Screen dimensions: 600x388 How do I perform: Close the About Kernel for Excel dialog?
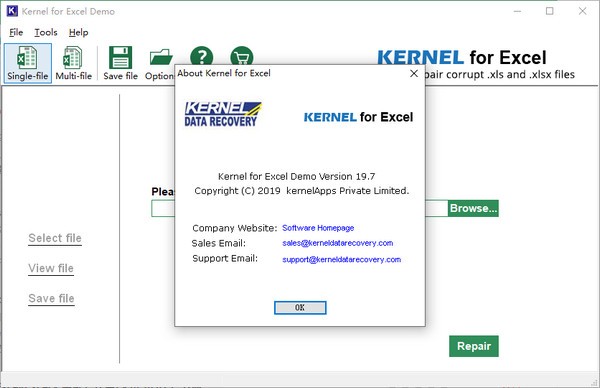414,73
